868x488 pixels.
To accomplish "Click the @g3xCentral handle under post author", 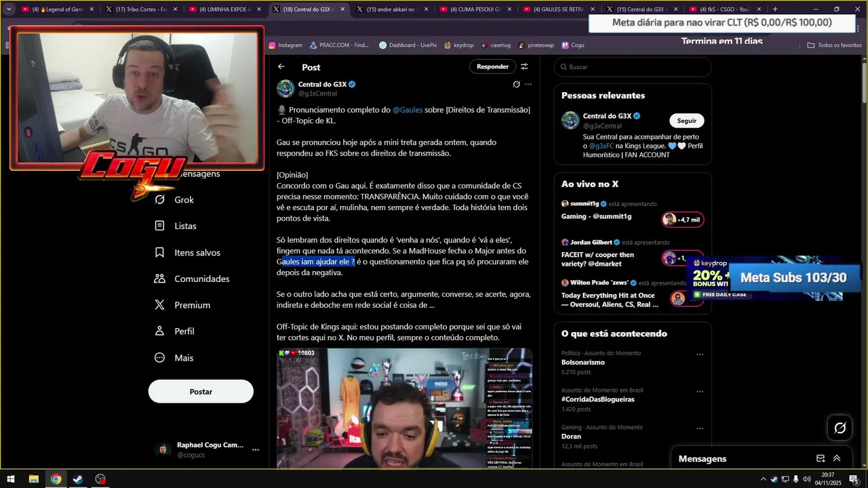I will coord(317,94).
